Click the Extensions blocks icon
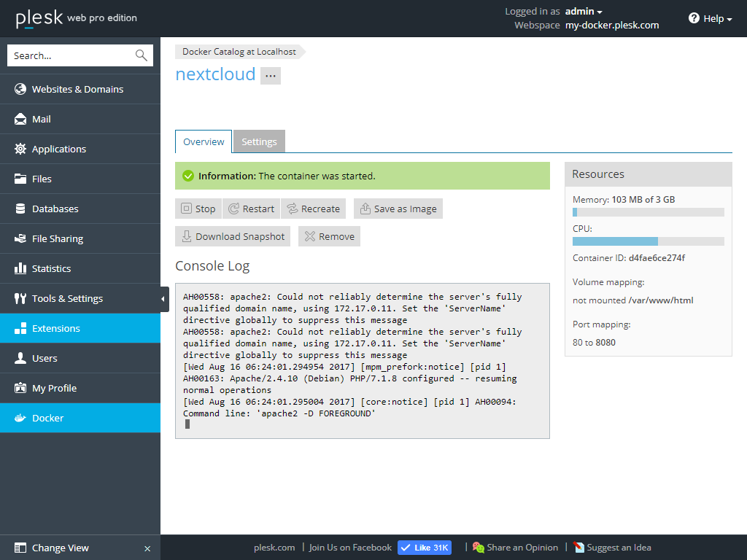This screenshot has height=560, width=747. [x=20, y=328]
